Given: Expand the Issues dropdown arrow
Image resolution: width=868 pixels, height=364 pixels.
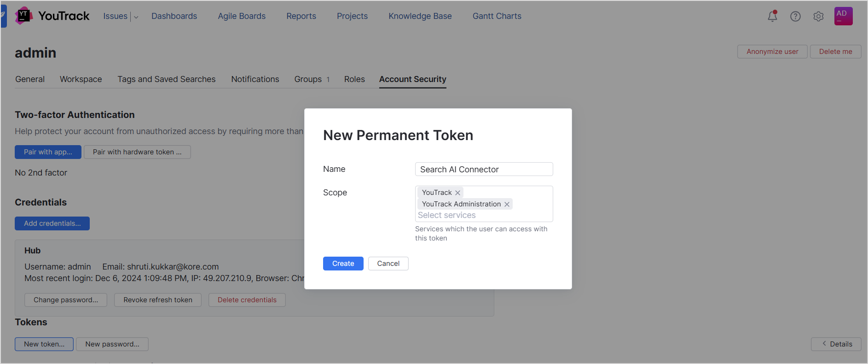Looking at the screenshot, I should [136, 17].
